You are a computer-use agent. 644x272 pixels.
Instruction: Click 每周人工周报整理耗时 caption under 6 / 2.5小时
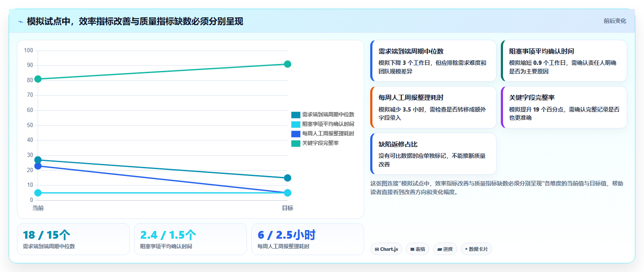[283, 246]
